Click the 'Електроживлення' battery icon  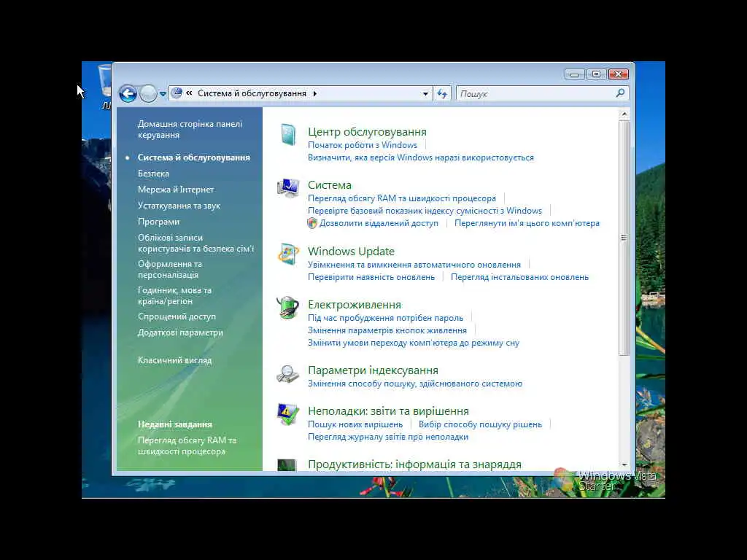[288, 307]
